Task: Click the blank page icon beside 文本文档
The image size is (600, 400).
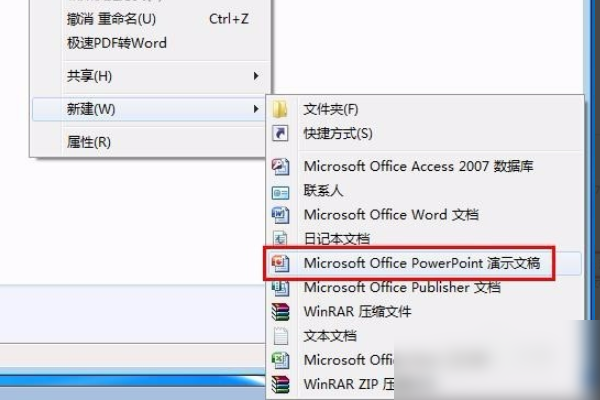Action: tap(280, 336)
